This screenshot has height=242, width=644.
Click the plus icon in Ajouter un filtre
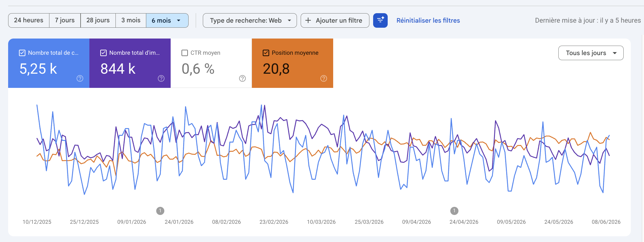coord(308,20)
